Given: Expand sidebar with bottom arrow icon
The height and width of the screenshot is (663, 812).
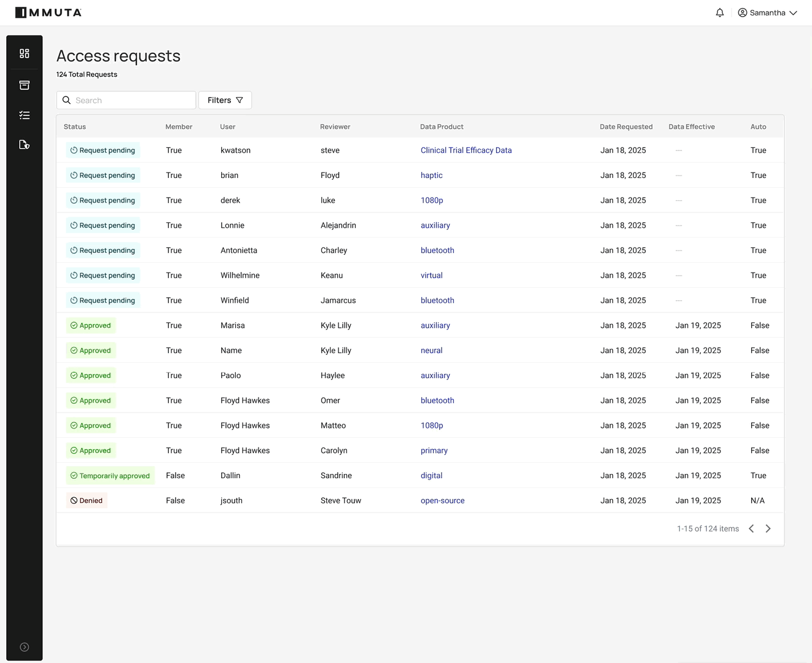Looking at the screenshot, I should [25, 647].
